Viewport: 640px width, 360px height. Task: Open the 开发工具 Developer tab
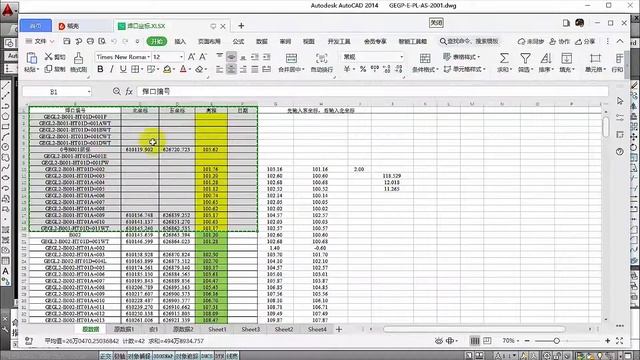(339, 41)
